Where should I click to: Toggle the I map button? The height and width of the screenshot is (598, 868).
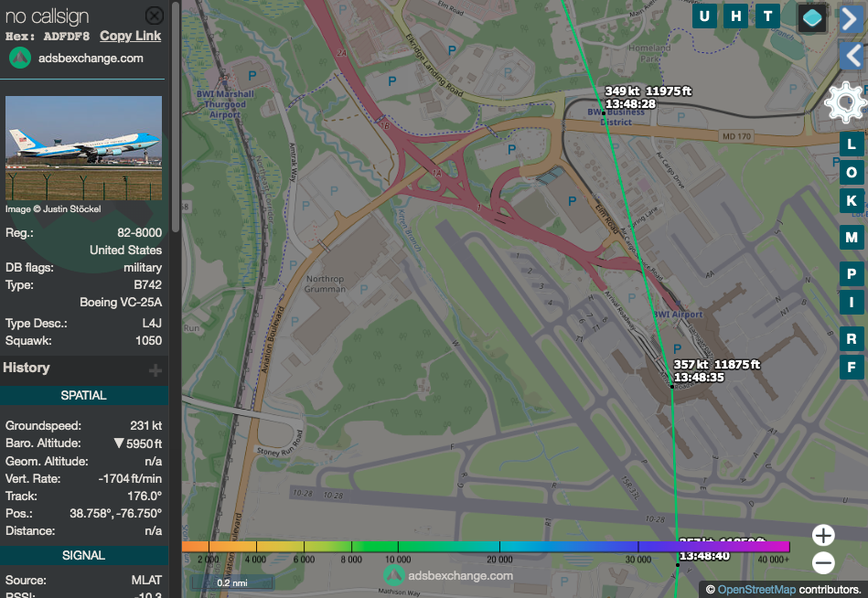pos(852,303)
